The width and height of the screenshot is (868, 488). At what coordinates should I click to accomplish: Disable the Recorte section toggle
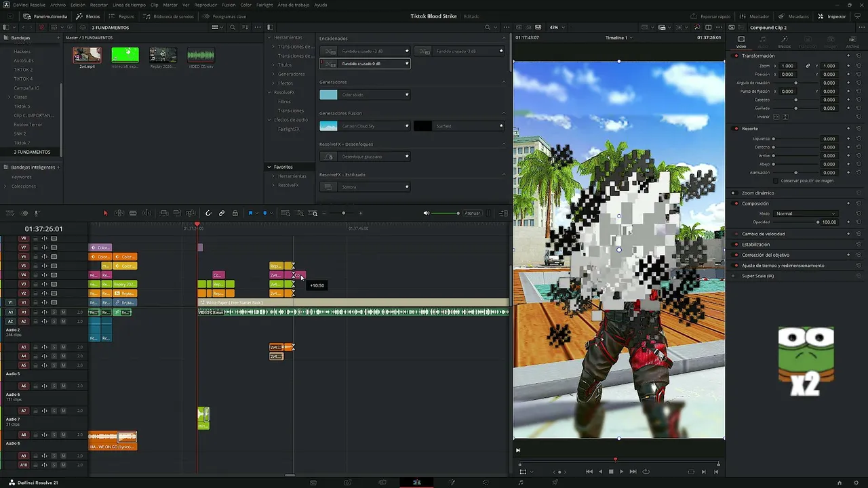pos(736,129)
